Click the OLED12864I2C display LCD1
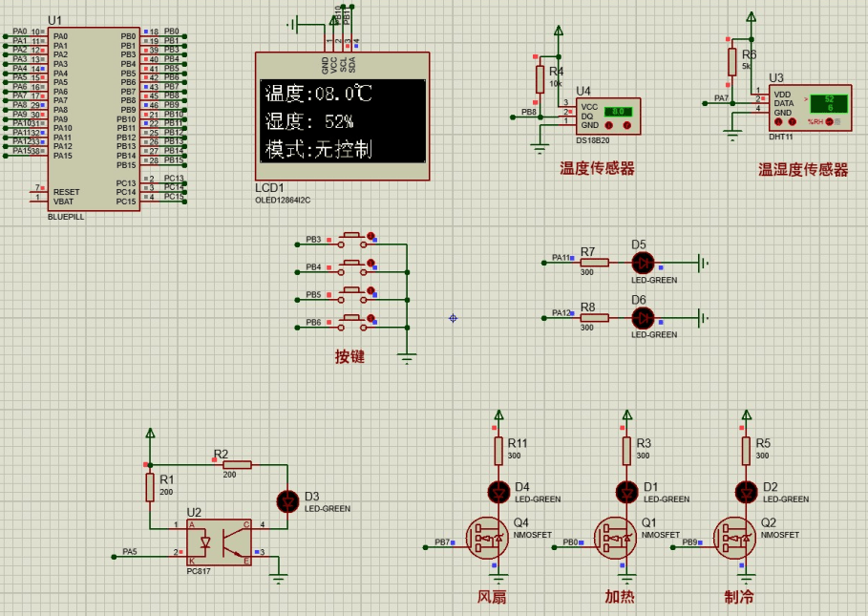 (340, 115)
